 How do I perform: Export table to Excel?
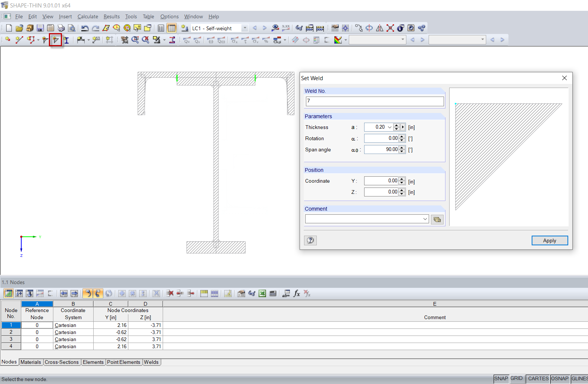(263, 293)
